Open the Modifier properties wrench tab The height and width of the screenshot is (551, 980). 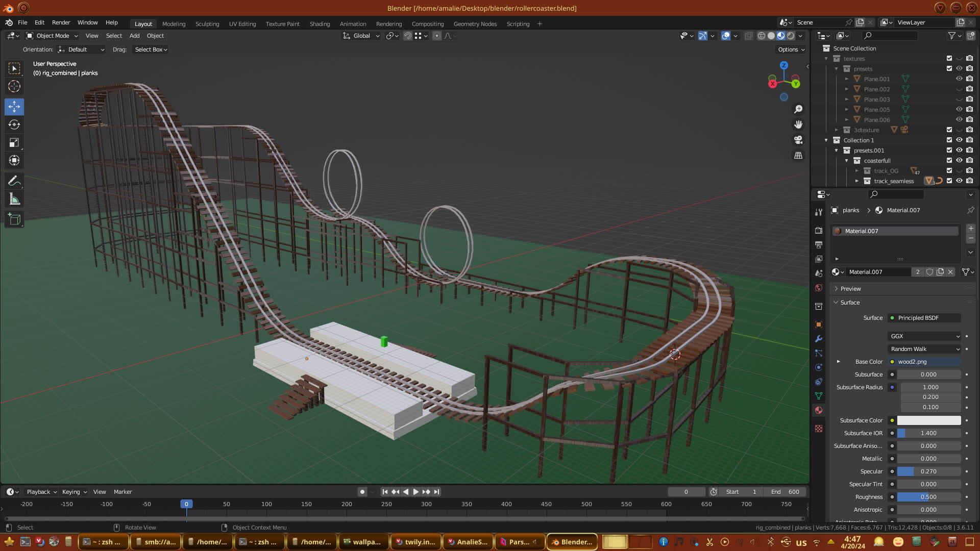(819, 339)
